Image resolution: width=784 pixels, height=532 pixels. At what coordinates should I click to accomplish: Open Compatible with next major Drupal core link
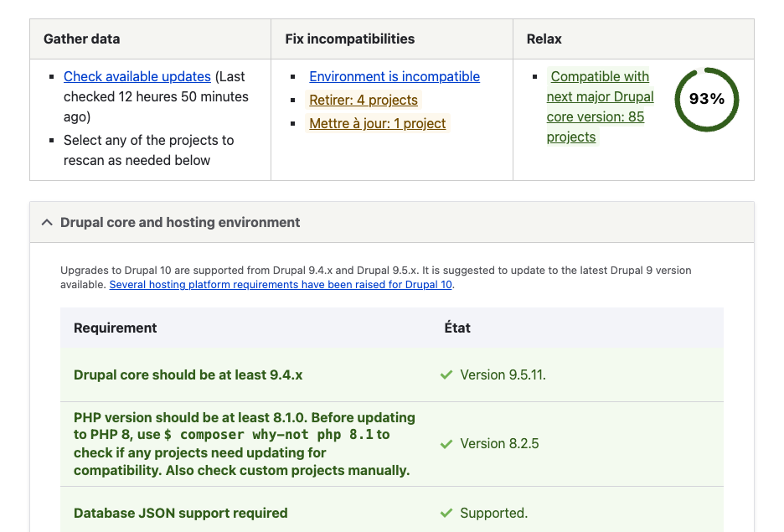[600, 106]
